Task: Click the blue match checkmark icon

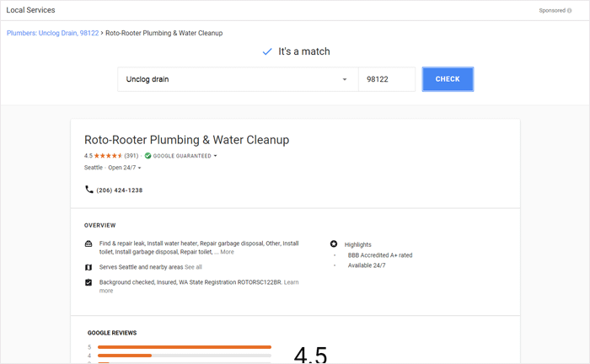Action: (267, 51)
